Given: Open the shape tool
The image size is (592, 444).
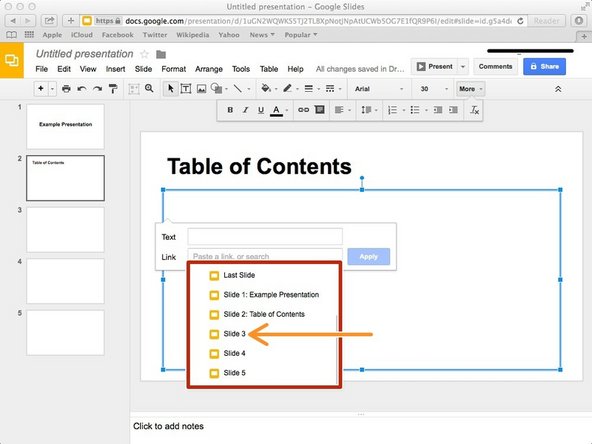Looking at the screenshot, I should (217, 89).
